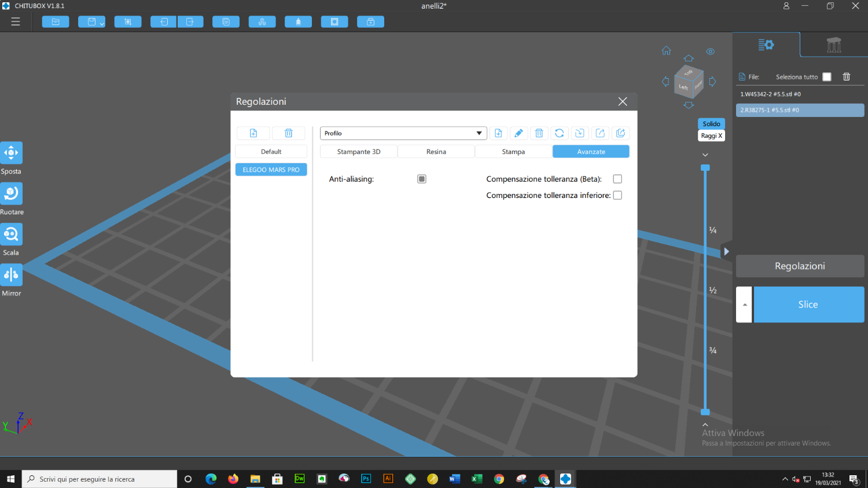
Task: Select the Default printer entry
Action: tap(271, 152)
